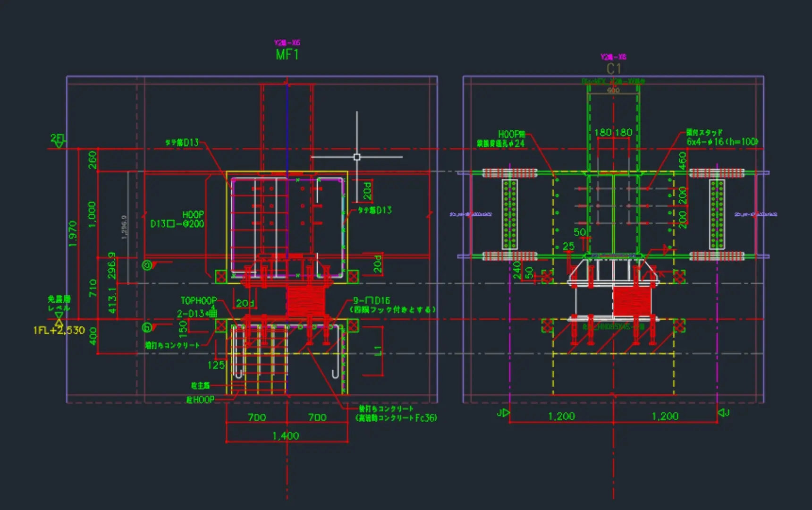Click the Fc36 concrete note text

396,418
